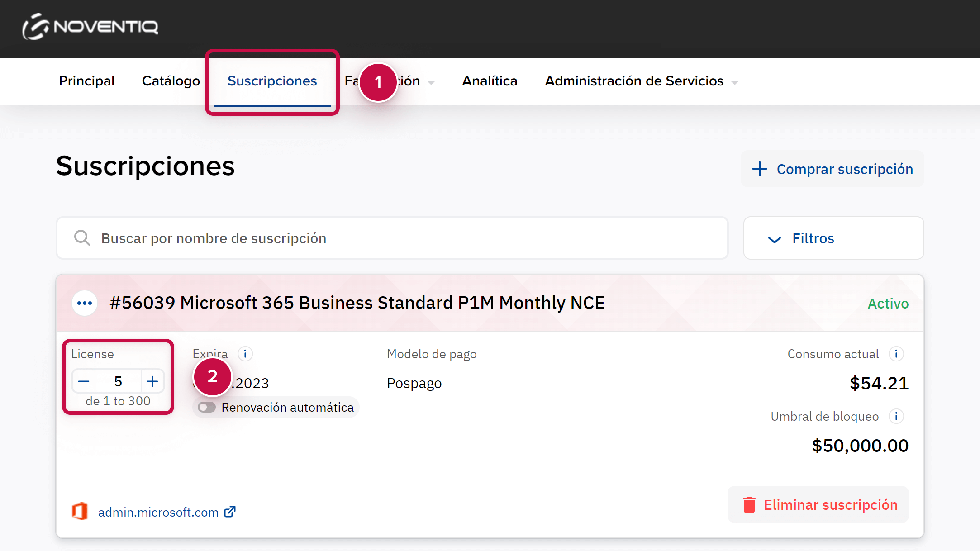Click the external link icon beside admin.microsoft.com
980x551 pixels.
(230, 512)
